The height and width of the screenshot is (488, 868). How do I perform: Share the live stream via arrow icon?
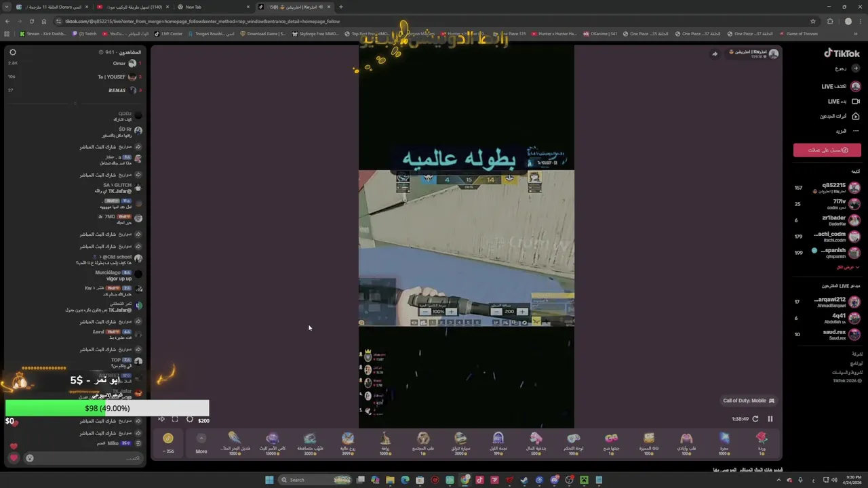714,54
